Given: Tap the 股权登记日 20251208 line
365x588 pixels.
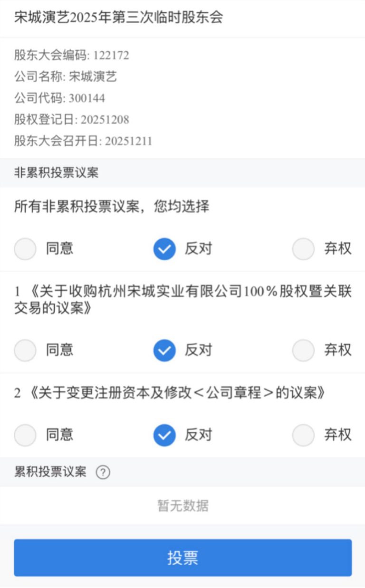Looking at the screenshot, I should click(x=71, y=120).
